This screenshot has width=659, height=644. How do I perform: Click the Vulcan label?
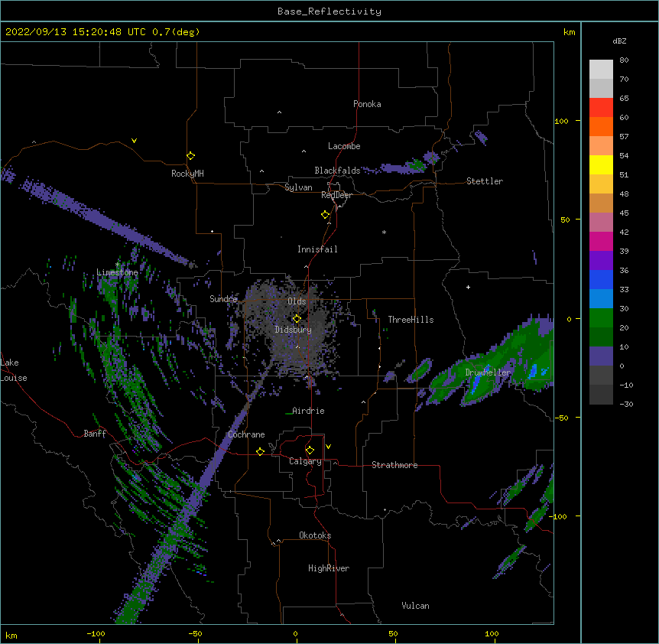point(415,606)
